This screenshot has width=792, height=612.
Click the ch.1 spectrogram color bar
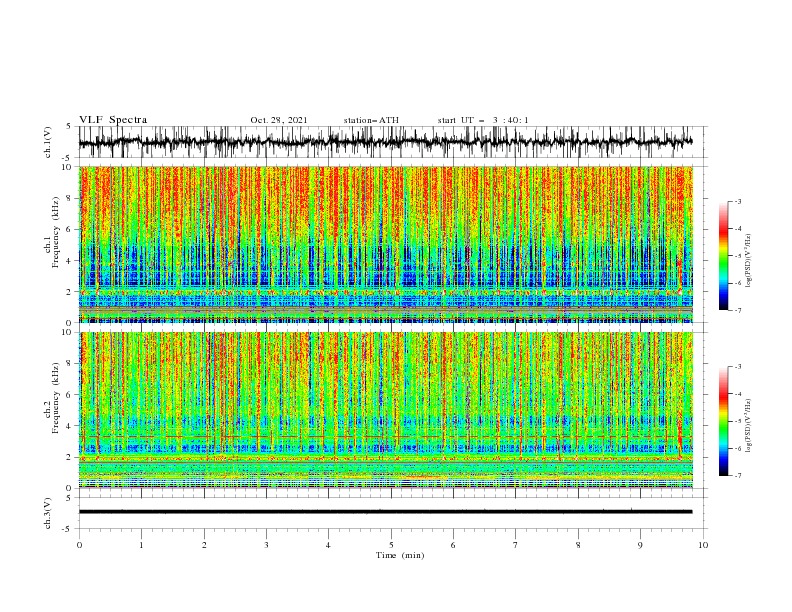723,255
